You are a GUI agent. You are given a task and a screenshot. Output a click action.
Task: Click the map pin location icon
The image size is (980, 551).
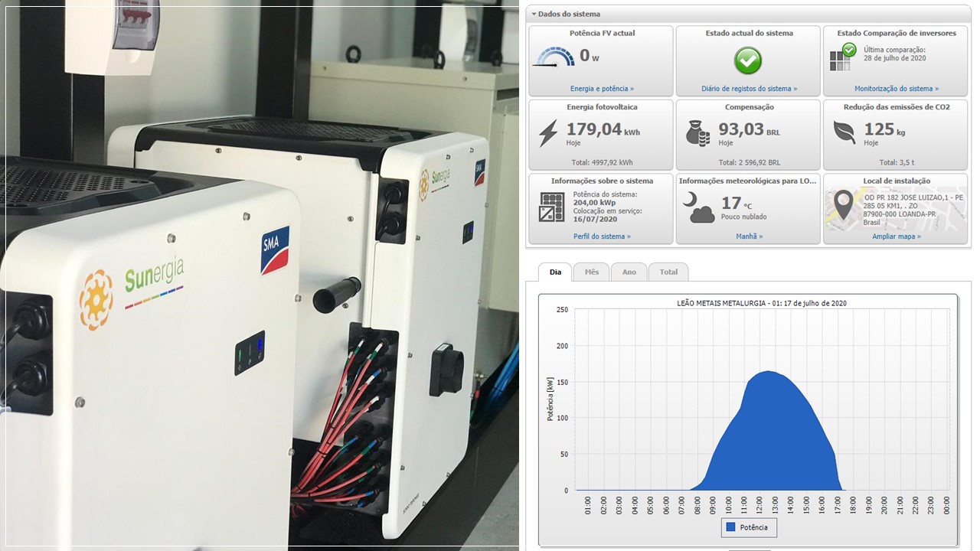843,205
